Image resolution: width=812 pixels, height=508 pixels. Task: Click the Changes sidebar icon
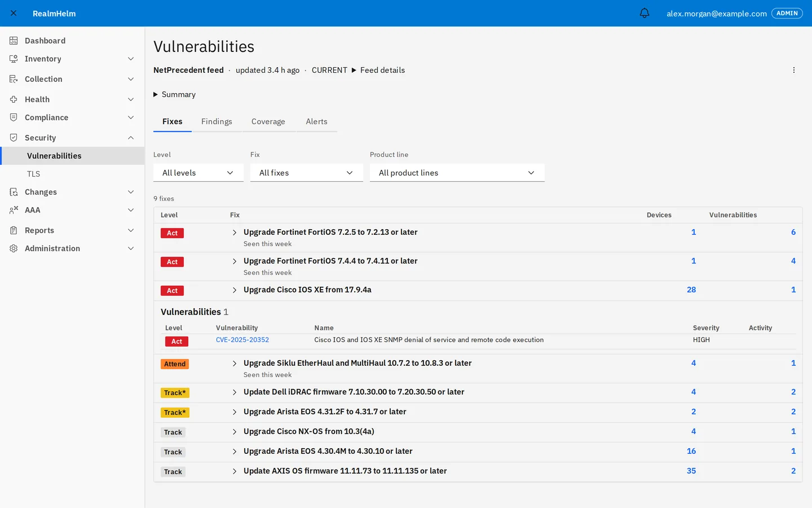coord(14,192)
